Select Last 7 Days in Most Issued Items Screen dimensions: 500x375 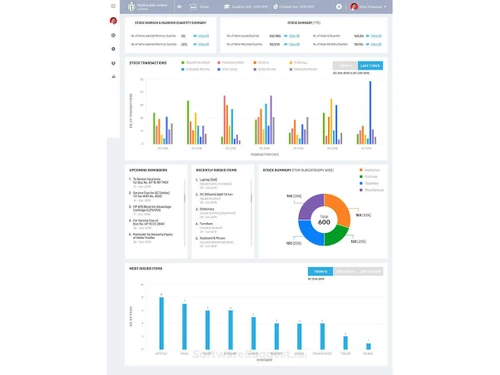345,272
